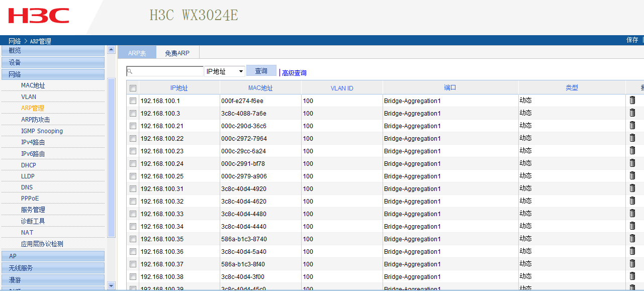The width and height of the screenshot is (644, 292).
Task: Collapse the 网络 menu section
Action: click(x=53, y=74)
